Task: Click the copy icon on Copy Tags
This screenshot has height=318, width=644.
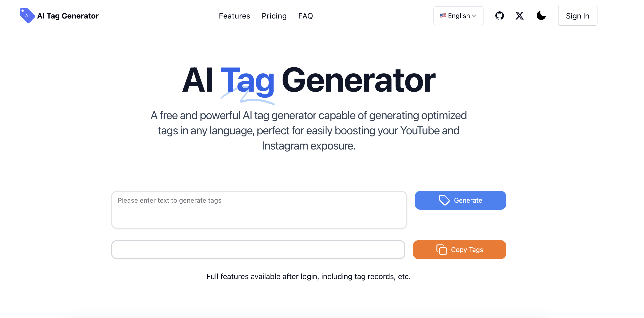Action: (x=441, y=249)
